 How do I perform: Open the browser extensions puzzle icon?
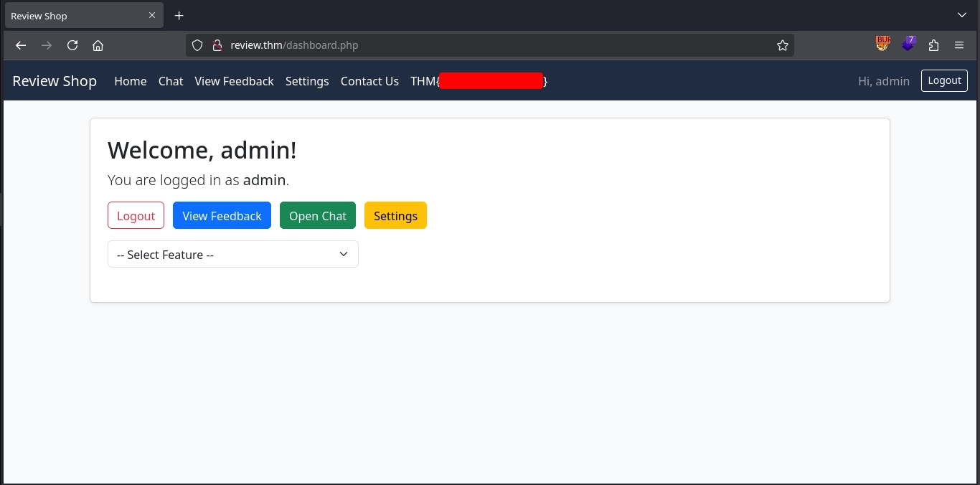pyautogui.click(x=933, y=45)
